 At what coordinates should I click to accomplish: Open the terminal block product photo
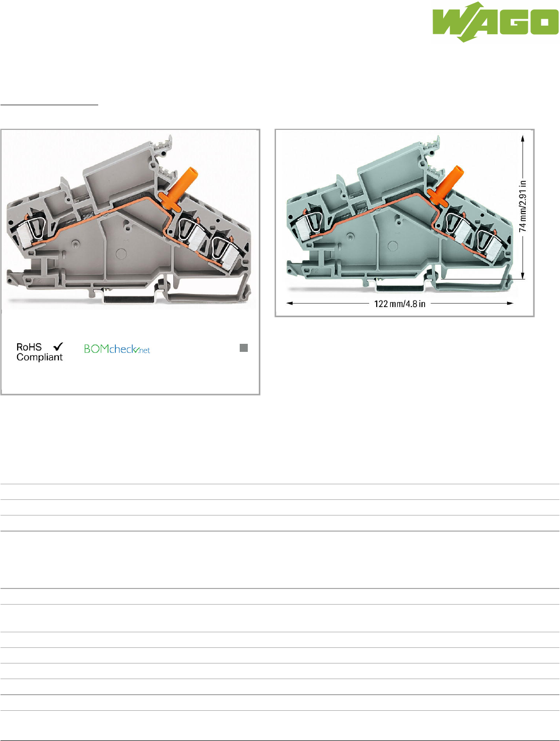(x=130, y=219)
